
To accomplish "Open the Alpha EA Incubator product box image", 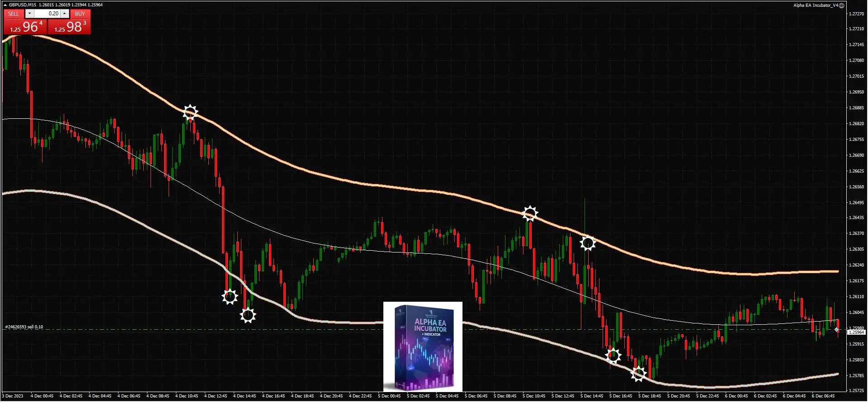I will [x=423, y=346].
